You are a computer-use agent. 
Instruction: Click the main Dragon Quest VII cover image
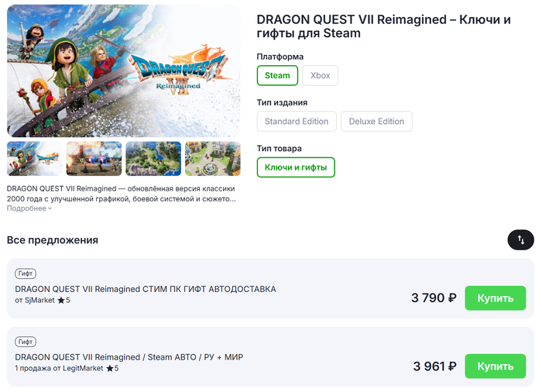click(x=124, y=71)
